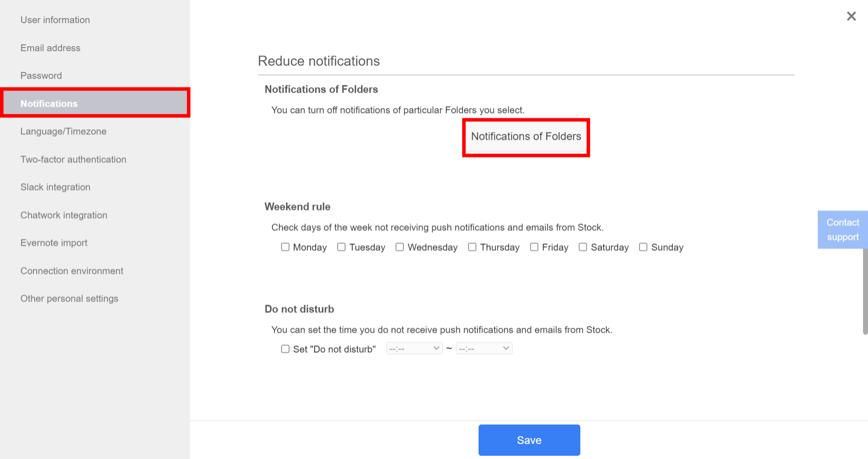Image resolution: width=868 pixels, height=459 pixels.
Task: Open the Notifications of Folders settings
Action: point(526,136)
